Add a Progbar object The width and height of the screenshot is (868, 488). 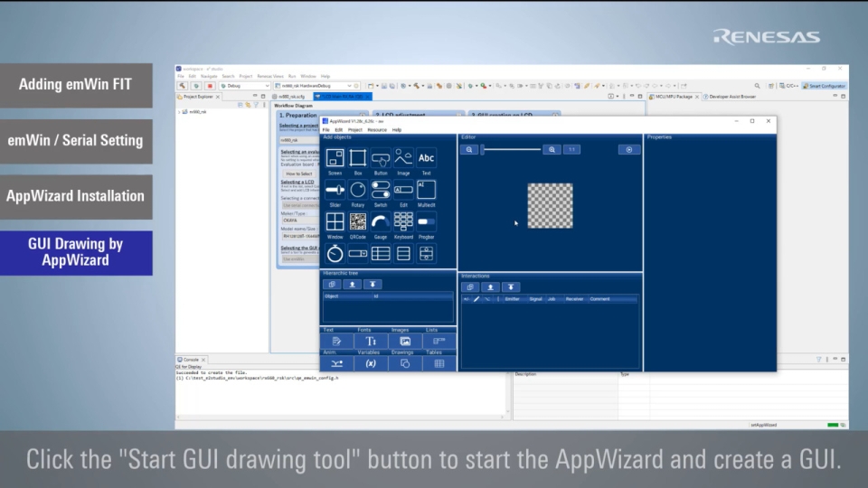(426, 222)
